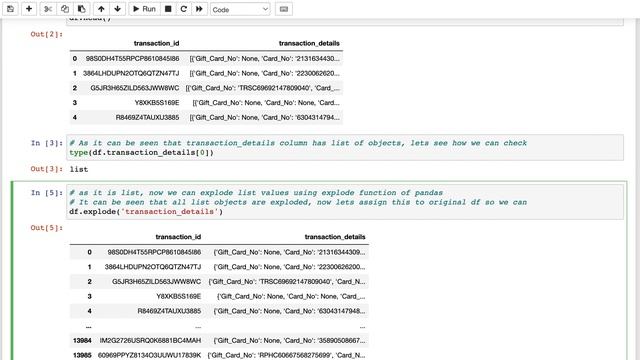Select 3864LHDUPN2OTQ6QTZN47TJ in Out[2] table
Image resolution: width=640 pixels, height=360 pixels.
(x=131, y=73)
